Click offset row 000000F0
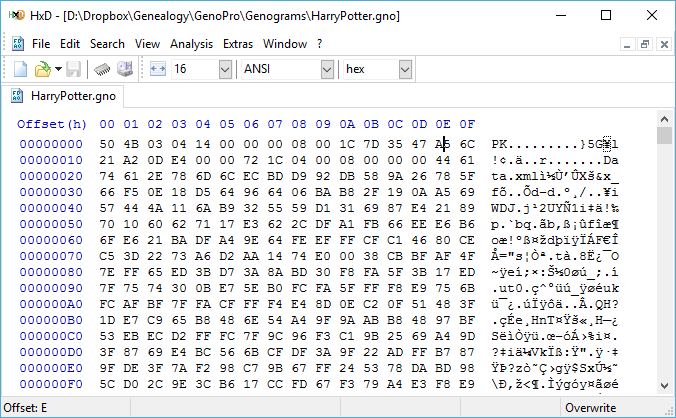 click(51, 384)
